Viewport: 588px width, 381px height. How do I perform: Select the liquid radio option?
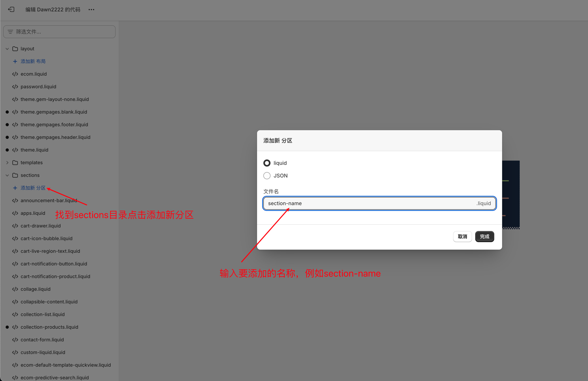click(267, 163)
